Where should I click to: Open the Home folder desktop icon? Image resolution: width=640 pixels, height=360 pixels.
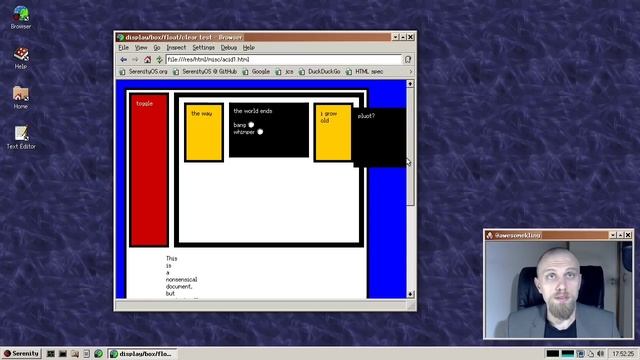(x=21, y=98)
